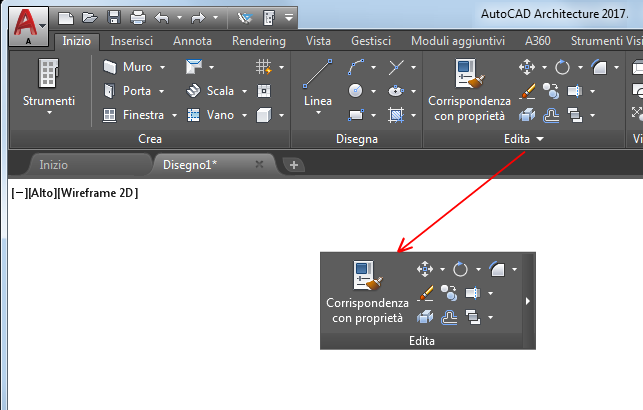The image size is (643, 410).
Task: Click the Redo arrow icon
Action: (x=198, y=18)
